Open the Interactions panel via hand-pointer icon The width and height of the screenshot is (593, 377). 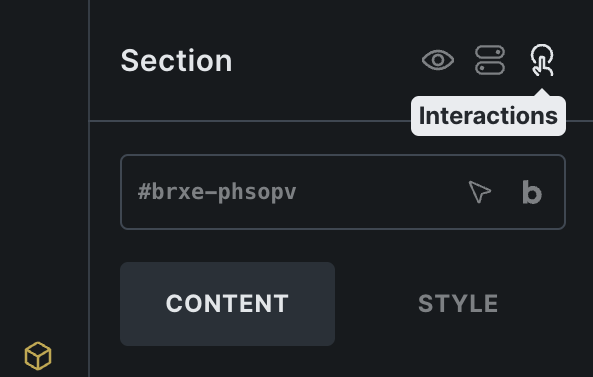(x=542, y=60)
